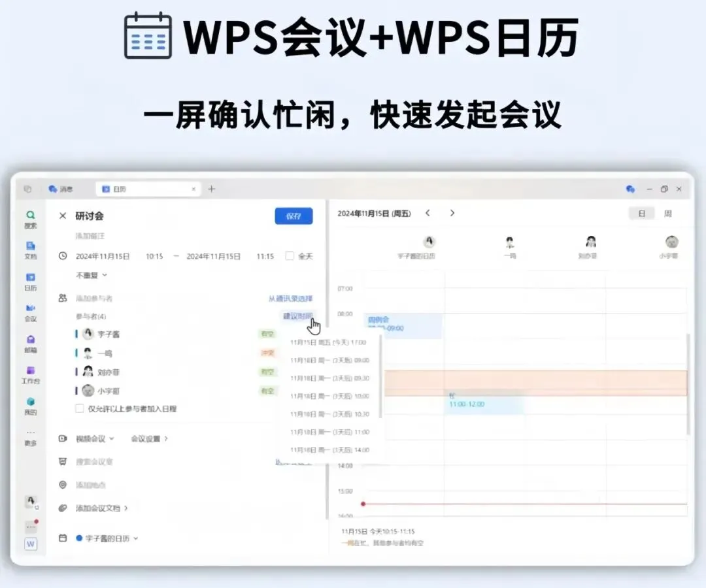Screen dimensions: 706x588
Task: Switch to the 日历 tab
Action: tap(148, 189)
